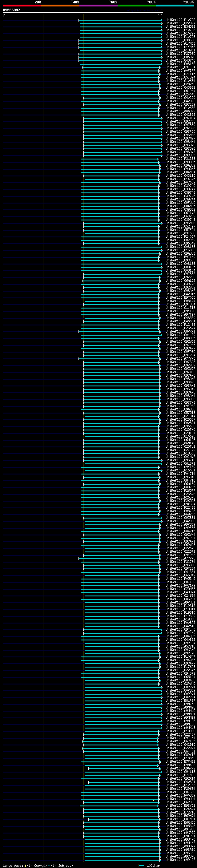Viewport: 197px width, 868px height.
Task: Click the UniRef100_Q9FRZ2 hit label
Action: [180, 406]
